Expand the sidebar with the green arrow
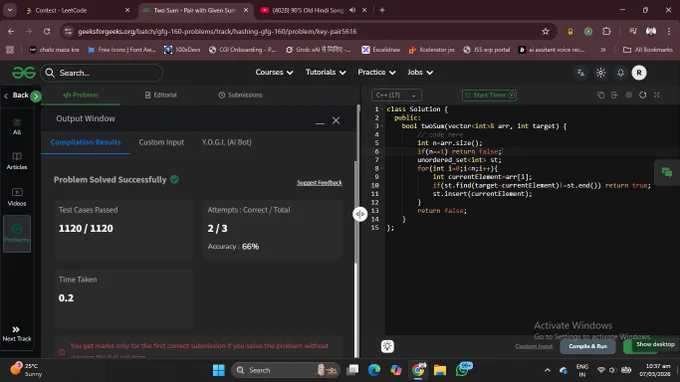 click(36, 96)
